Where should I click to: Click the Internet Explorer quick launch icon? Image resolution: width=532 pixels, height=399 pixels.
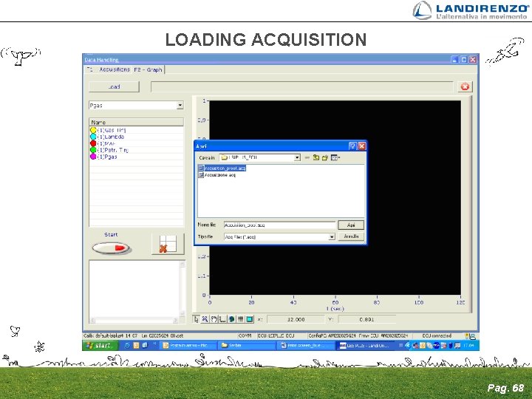pyautogui.click(x=127, y=345)
